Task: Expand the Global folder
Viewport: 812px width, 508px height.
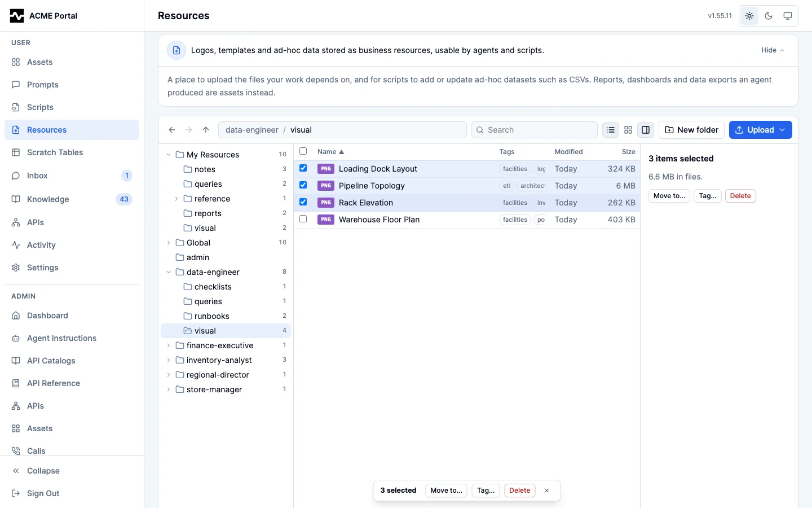Action: coord(169,243)
